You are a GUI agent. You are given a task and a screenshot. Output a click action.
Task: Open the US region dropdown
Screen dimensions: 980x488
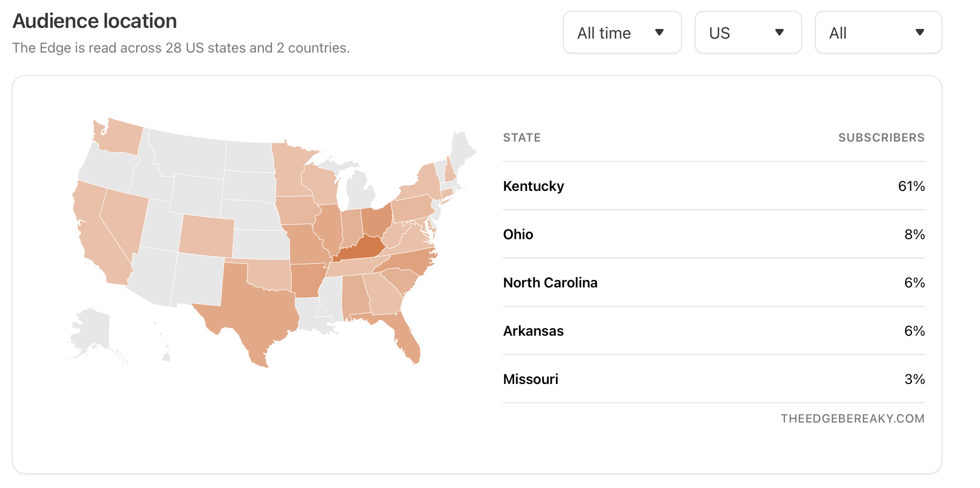point(748,33)
